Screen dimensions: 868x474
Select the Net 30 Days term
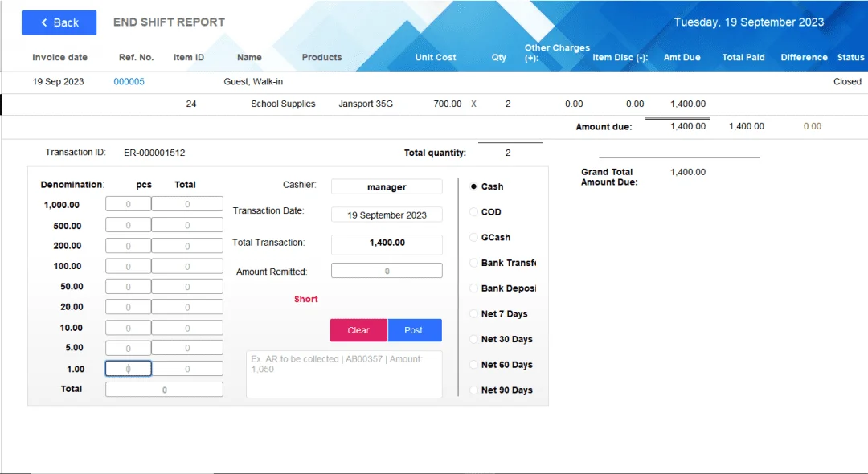click(473, 339)
